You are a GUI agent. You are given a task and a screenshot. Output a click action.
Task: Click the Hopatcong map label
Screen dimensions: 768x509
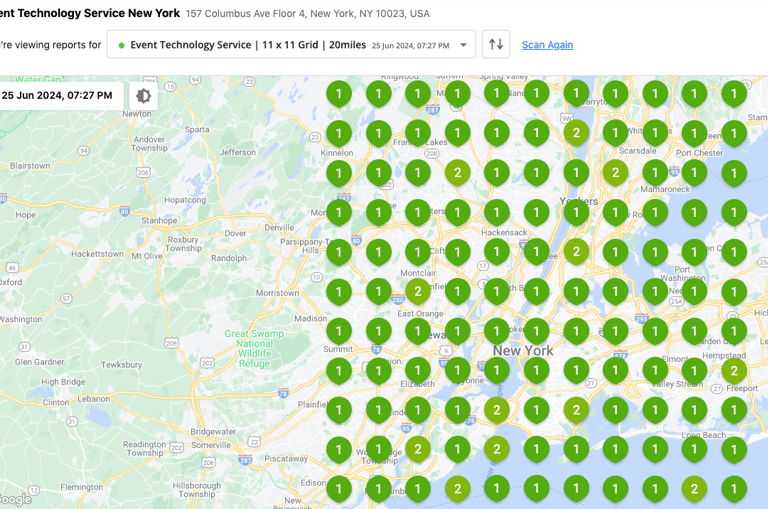185,200
